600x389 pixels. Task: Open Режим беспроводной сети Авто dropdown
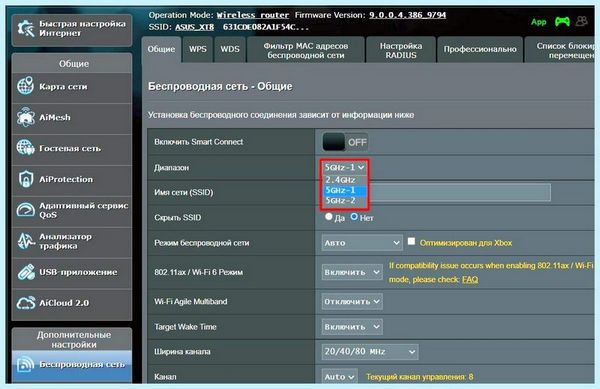(x=362, y=243)
